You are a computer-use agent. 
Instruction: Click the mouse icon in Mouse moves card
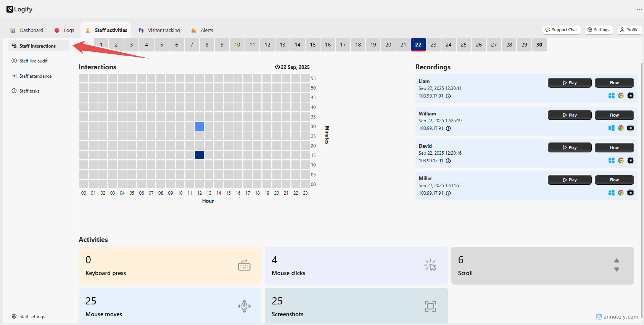[x=244, y=306]
